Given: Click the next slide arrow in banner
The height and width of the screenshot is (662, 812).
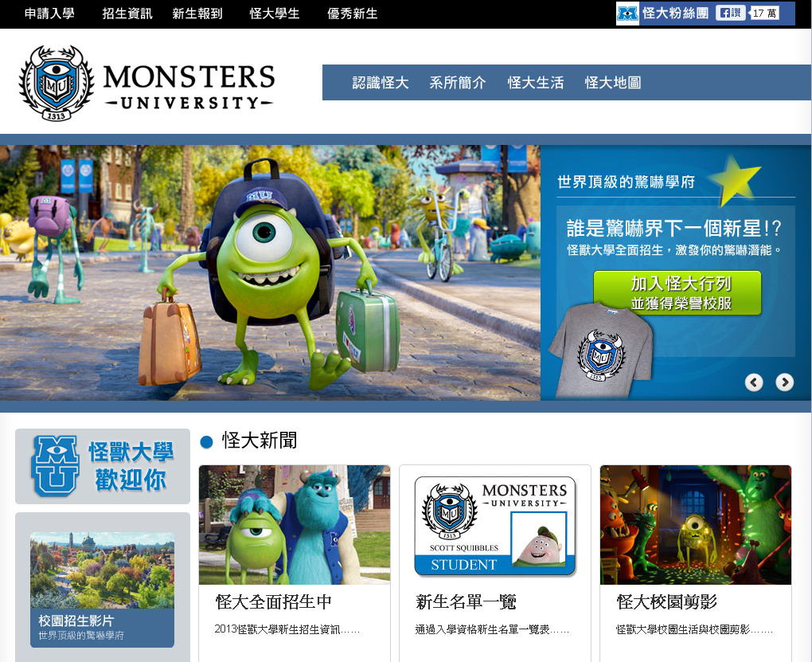Looking at the screenshot, I should pos(784,382).
